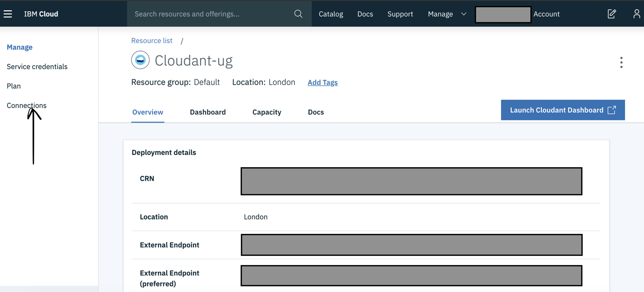Select Manage in the left sidebar
The height and width of the screenshot is (292, 644).
(19, 47)
